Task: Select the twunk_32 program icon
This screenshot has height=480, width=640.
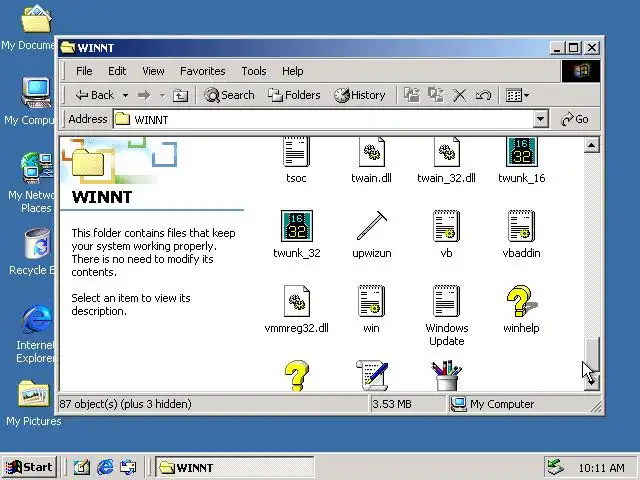Action: tap(297, 226)
